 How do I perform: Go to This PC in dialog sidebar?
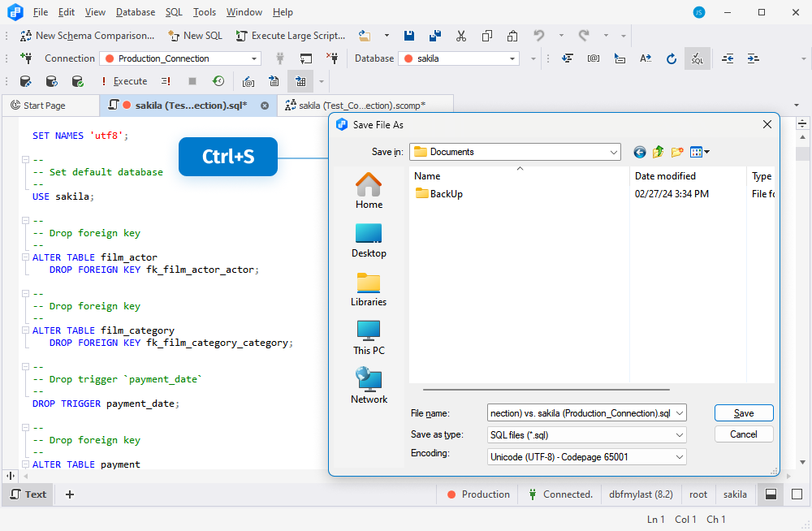[369, 337]
